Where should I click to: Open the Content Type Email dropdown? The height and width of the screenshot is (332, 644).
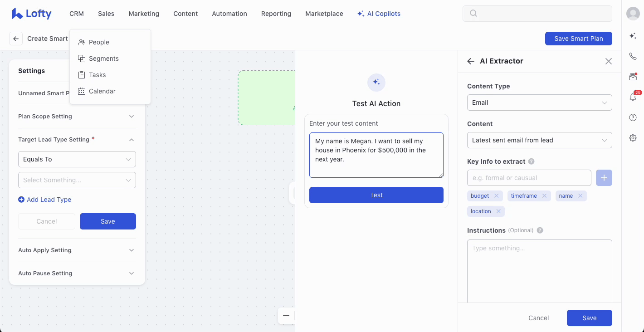[539, 103]
